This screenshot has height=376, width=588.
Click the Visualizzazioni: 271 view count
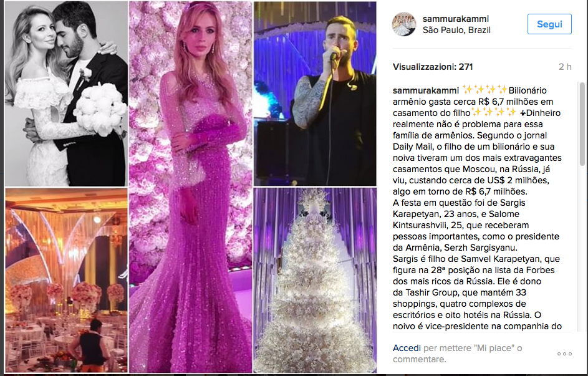pyautogui.click(x=433, y=67)
